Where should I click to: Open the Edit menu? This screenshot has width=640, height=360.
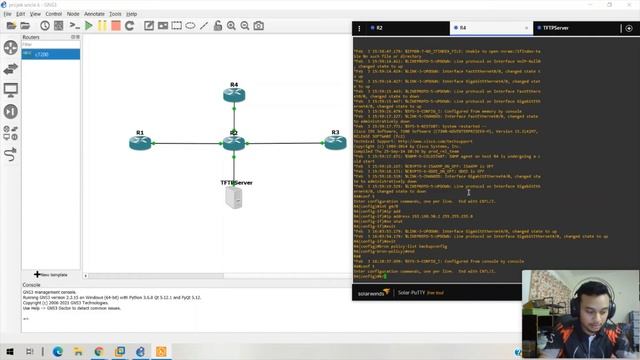click(x=20, y=14)
